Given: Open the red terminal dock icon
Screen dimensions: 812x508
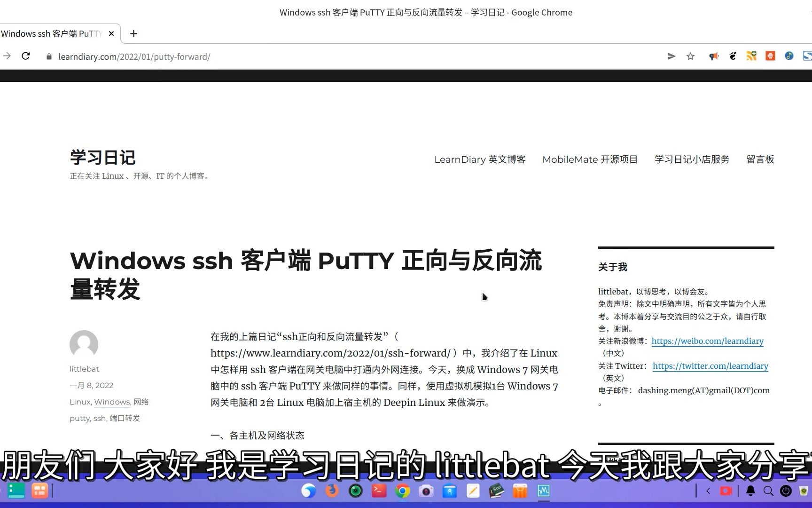Looking at the screenshot, I should [379, 491].
